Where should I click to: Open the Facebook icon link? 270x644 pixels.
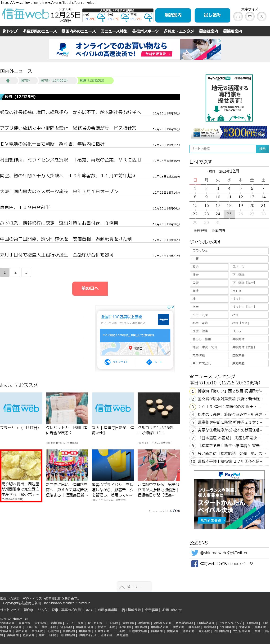pos(195,564)
